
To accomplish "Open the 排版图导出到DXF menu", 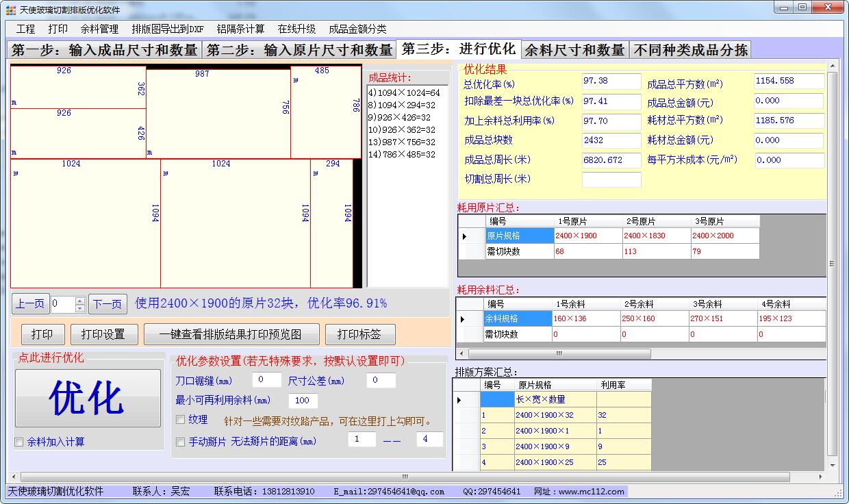I will click(168, 29).
